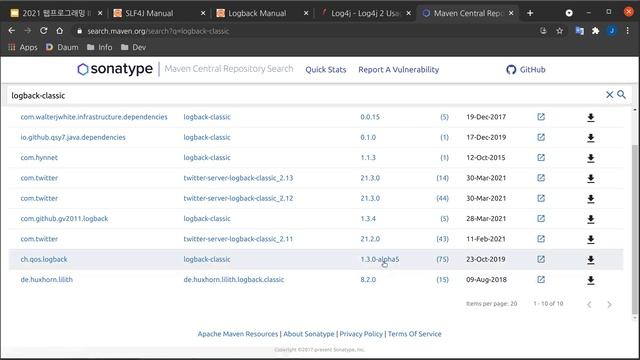
Task: Open external link icon in twitter-server-logback-classic_2.12 row
Action: coord(541,198)
